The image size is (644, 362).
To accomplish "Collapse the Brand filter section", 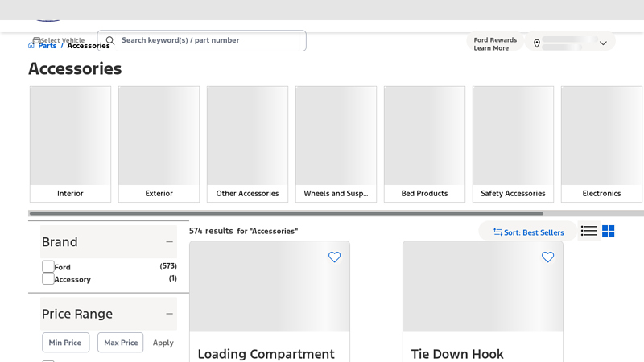I will click(169, 242).
